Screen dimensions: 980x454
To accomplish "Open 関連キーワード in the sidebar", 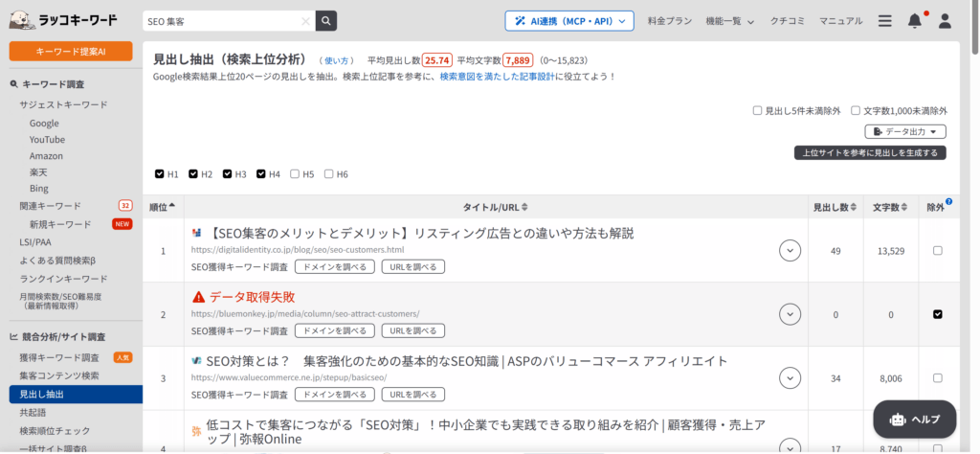I will pos(50,206).
